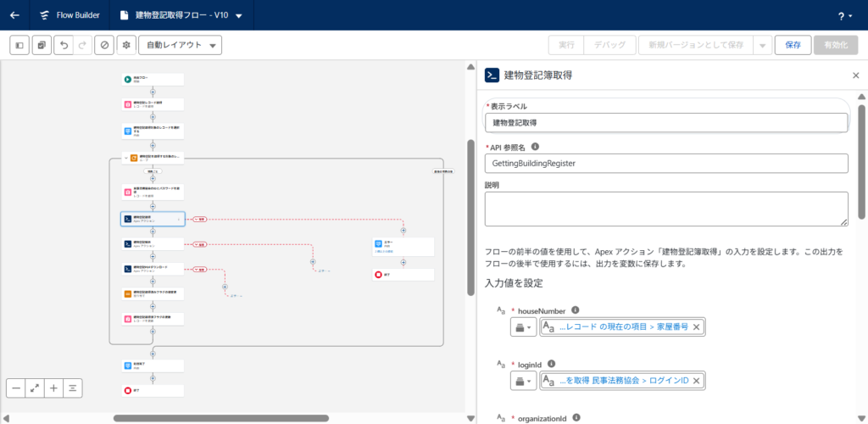Select the green Start element

pyautogui.click(x=153, y=80)
